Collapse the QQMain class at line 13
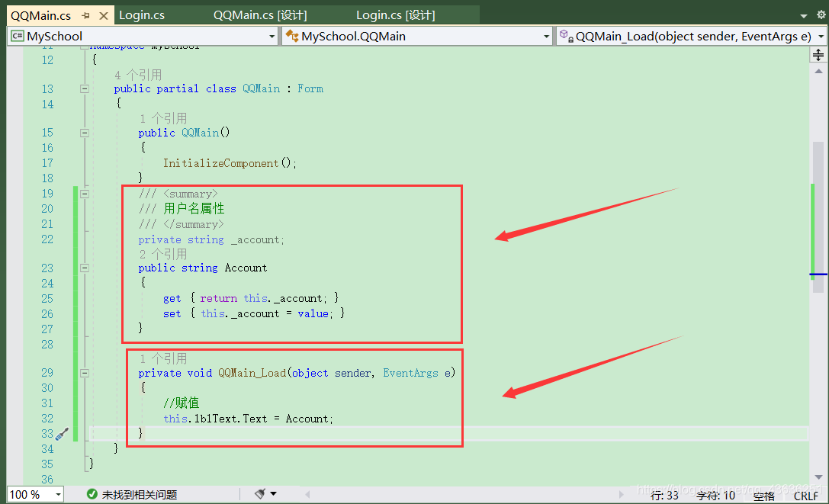Image resolution: width=829 pixels, height=504 pixels. coord(85,89)
